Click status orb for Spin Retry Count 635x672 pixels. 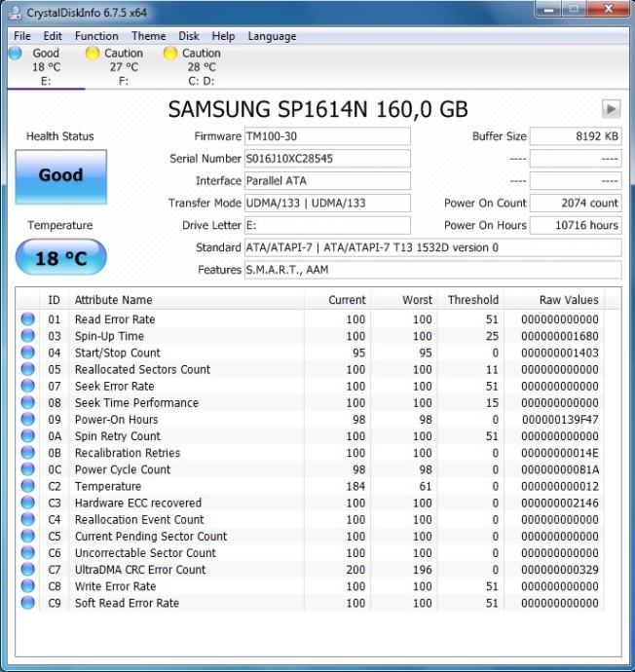[28, 436]
